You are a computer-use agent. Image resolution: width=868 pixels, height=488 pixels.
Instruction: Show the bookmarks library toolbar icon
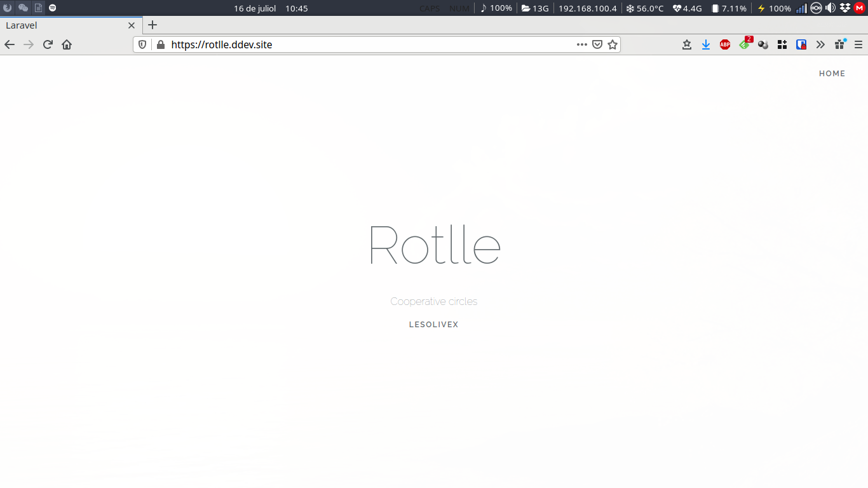(x=687, y=44)
